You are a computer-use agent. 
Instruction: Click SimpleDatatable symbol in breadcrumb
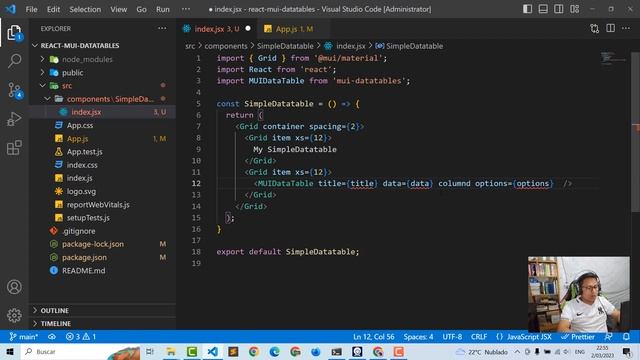click(x=409, y=46)
